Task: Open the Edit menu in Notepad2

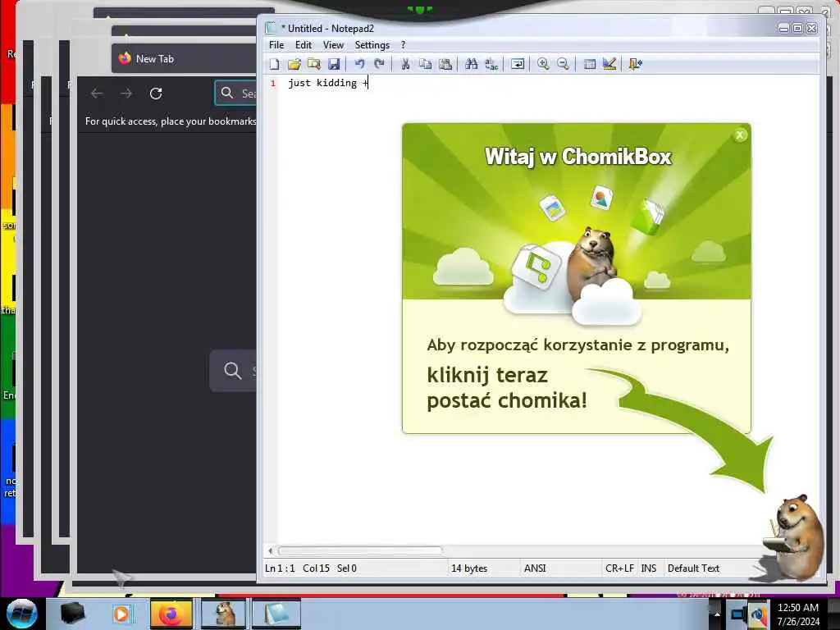Action: pos(304,45)
